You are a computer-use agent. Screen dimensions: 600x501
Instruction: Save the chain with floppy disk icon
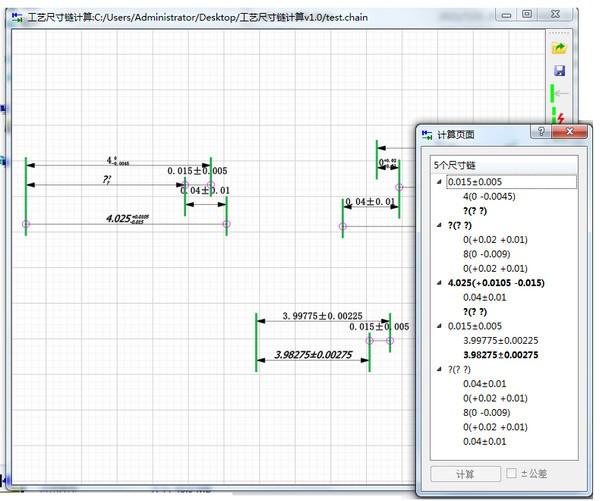[x=559, y=70]
